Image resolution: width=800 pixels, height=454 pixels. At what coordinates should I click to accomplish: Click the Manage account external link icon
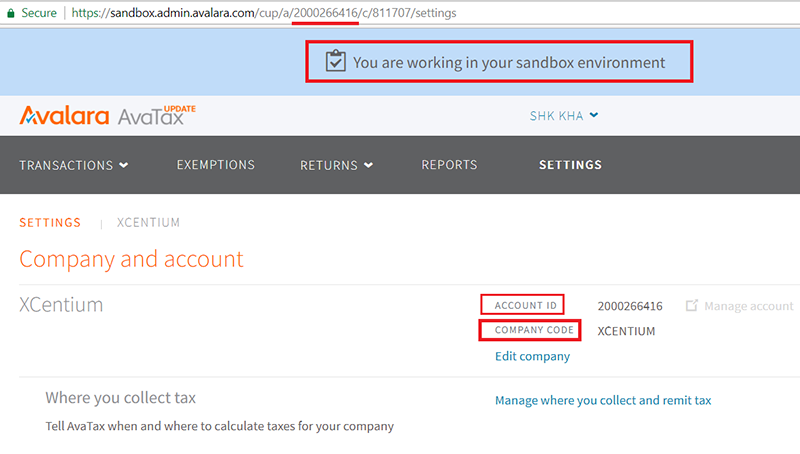[x=691, y=306]
